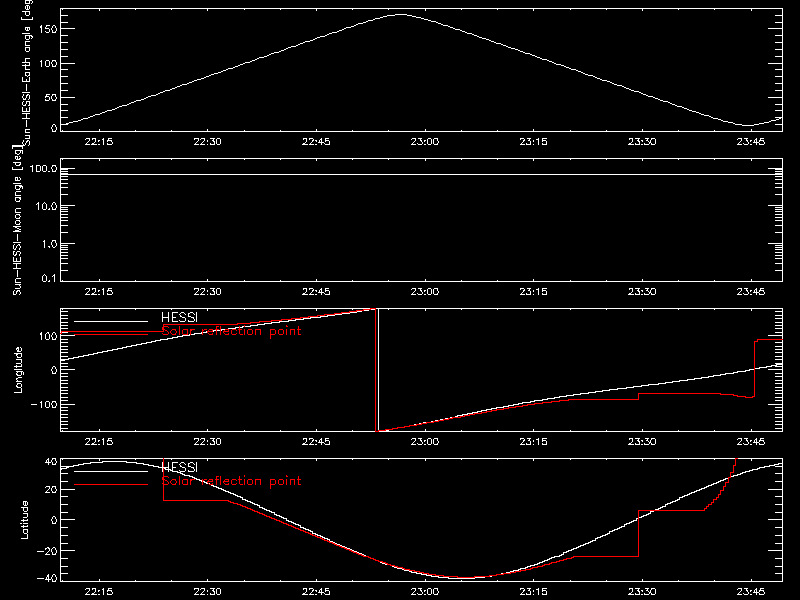
Task: Select 22:45 time label under Moon angle plot
Action: click(316, 292)
